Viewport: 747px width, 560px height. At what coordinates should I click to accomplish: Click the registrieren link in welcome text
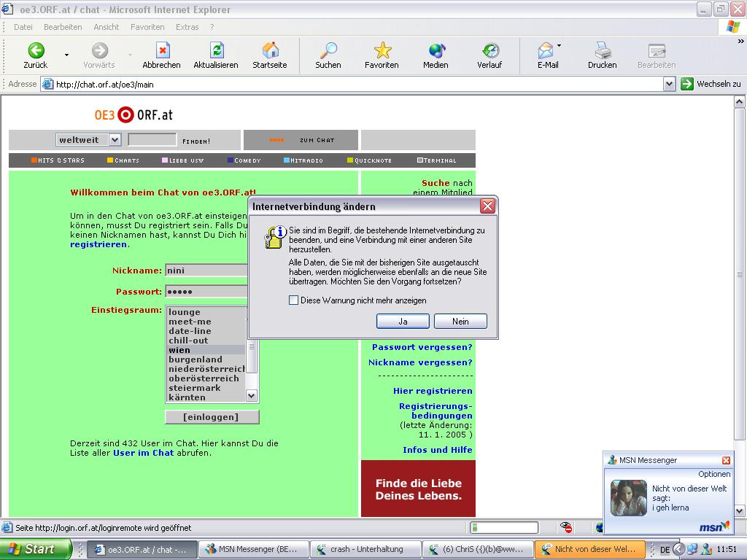[x=98, y=244]
